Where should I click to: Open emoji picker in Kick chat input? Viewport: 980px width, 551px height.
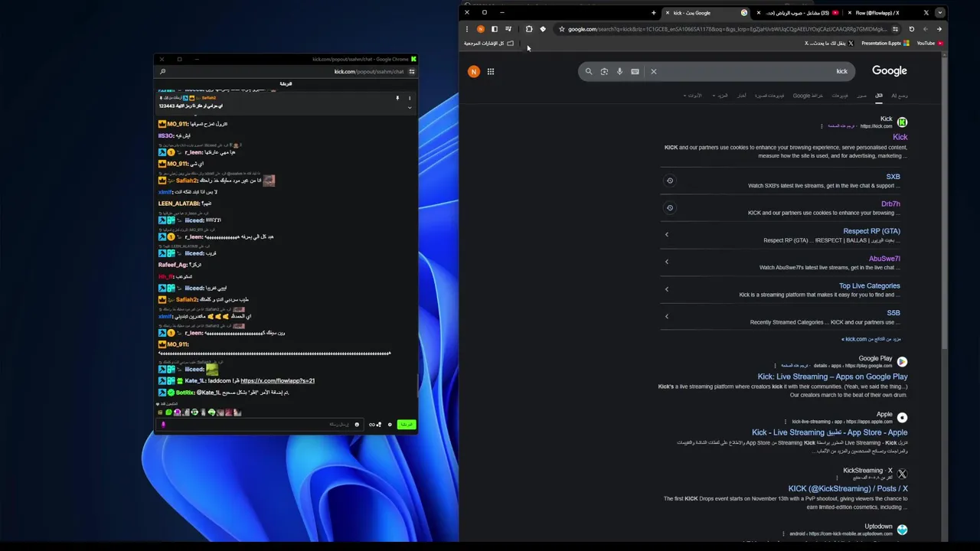click(357, 425)
